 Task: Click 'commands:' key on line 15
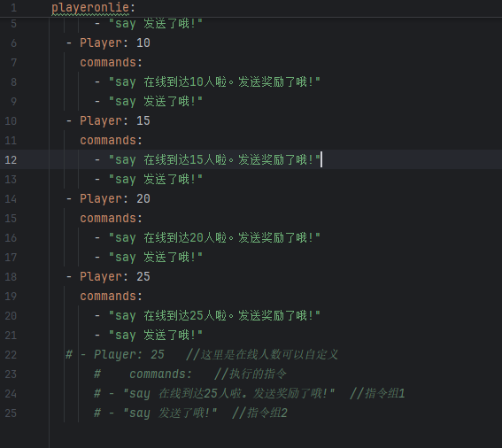pos(111,219)
